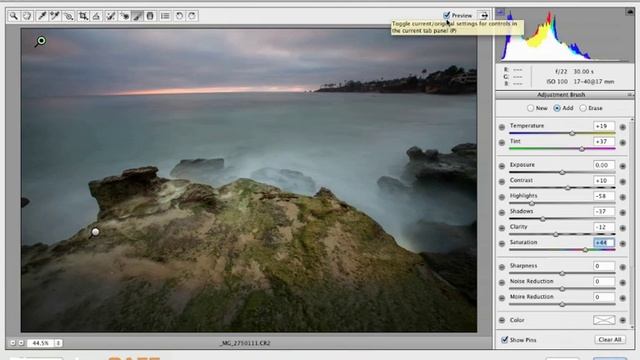Open the Color swatch picker
Image resolution: width=640 pixels, height=360 pixels.
click(x=604, y=320)
